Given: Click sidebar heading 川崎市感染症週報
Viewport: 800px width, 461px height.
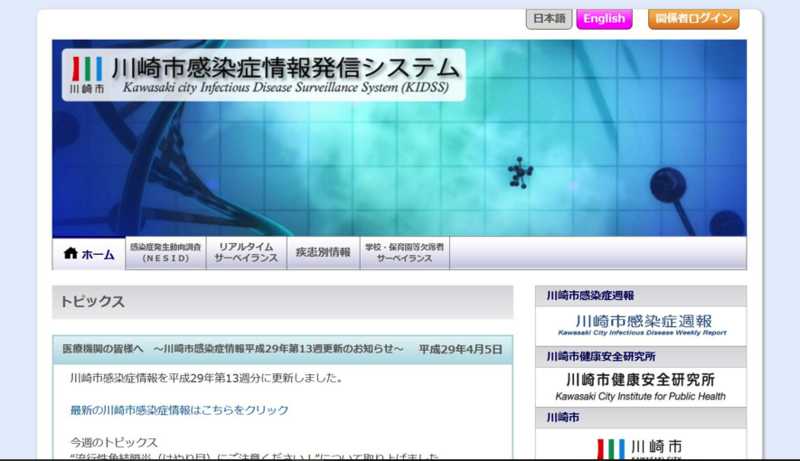Looking at the screenshot, I should point(641,296).
